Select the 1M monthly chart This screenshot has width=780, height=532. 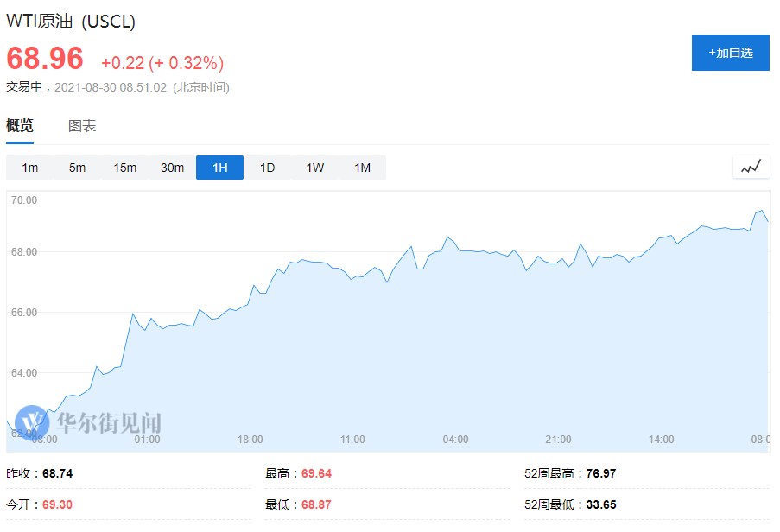pos(362,168)
